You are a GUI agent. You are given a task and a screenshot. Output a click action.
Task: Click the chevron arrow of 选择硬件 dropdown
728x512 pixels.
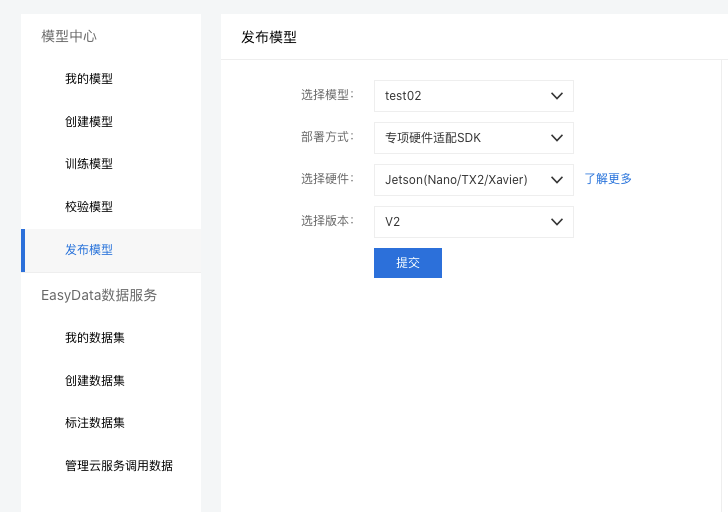[557, 180]
